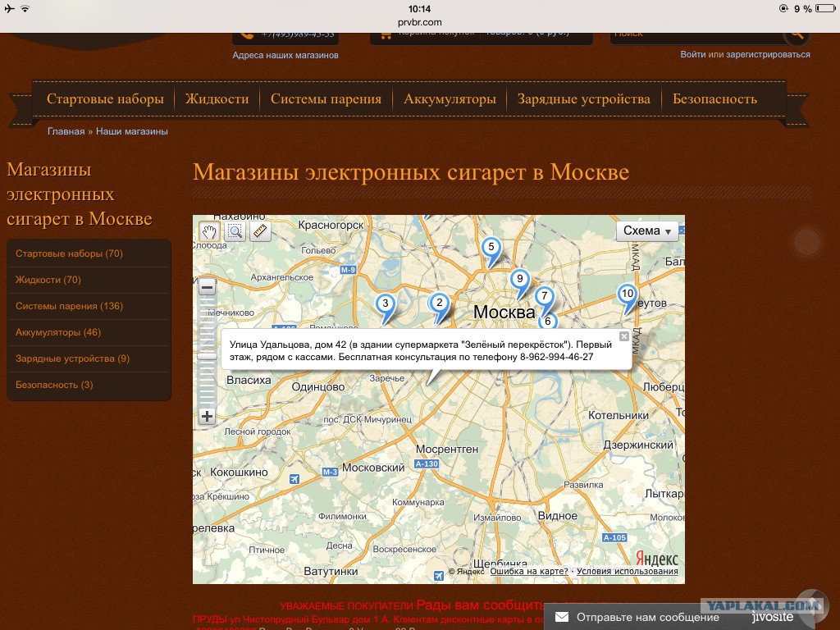Screen dimensions: 840x630
Task: Adjust the map zoom level slider handle
Action: pos(207,356)
